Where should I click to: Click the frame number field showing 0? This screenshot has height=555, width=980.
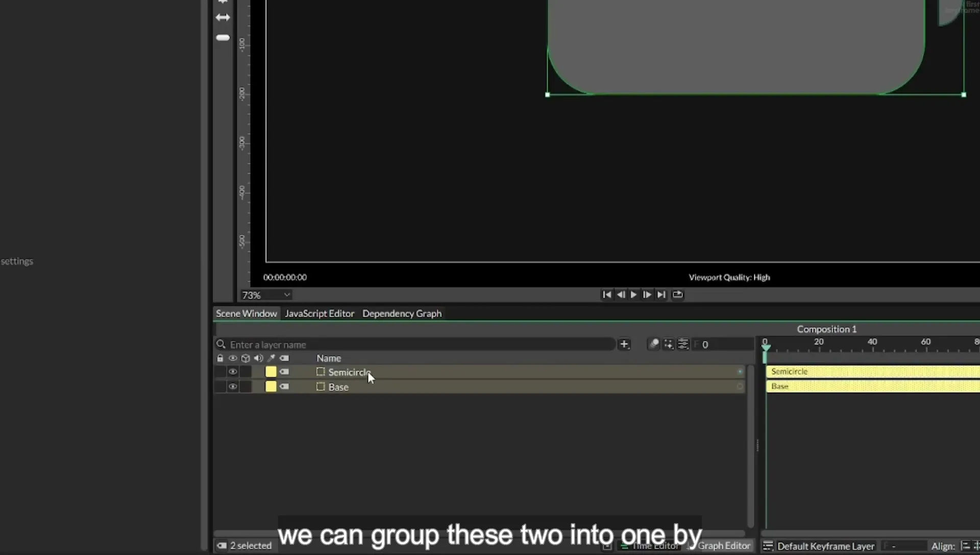[x=722, y=345]
